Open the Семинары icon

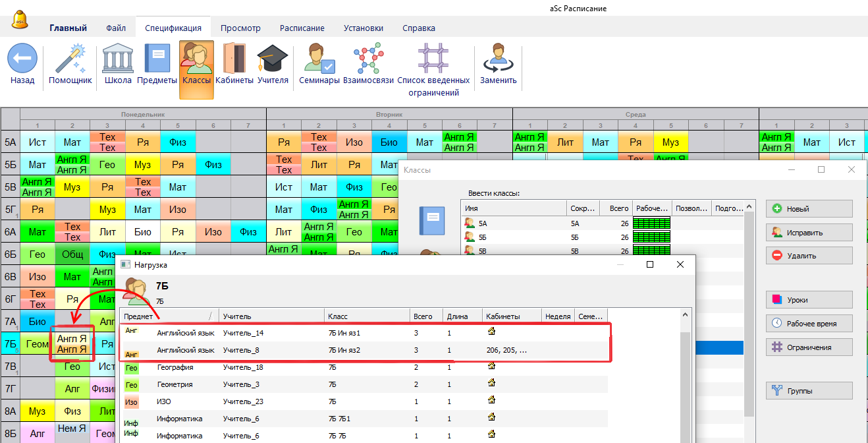click(x=319, y=59)
